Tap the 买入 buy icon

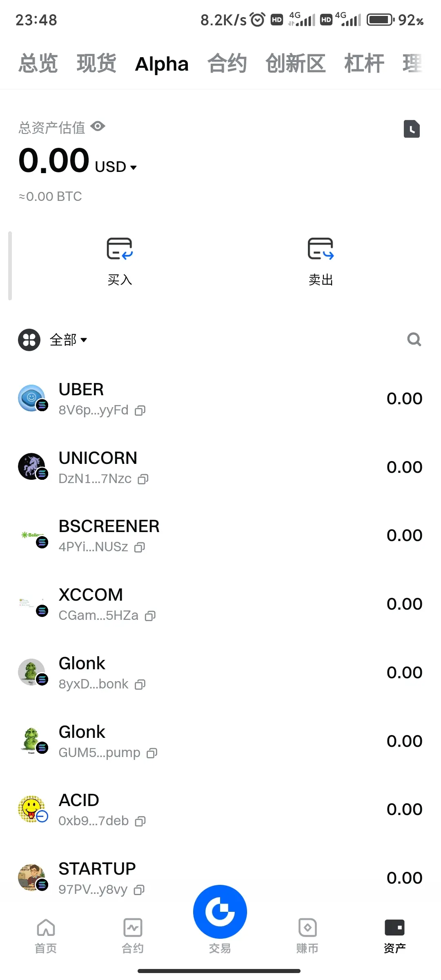coord(120,249)
